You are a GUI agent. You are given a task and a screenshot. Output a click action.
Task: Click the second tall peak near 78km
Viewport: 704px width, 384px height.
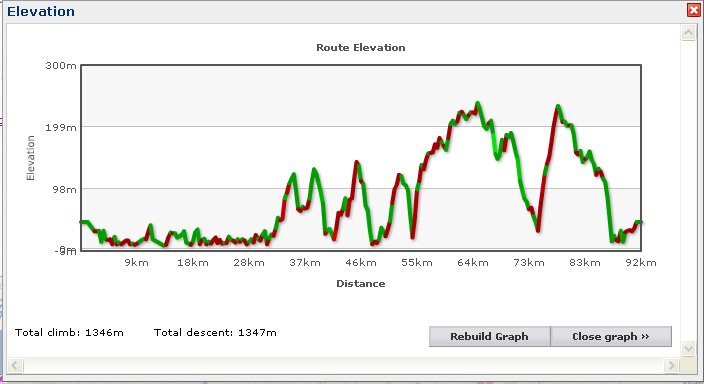tap(558, 107)
